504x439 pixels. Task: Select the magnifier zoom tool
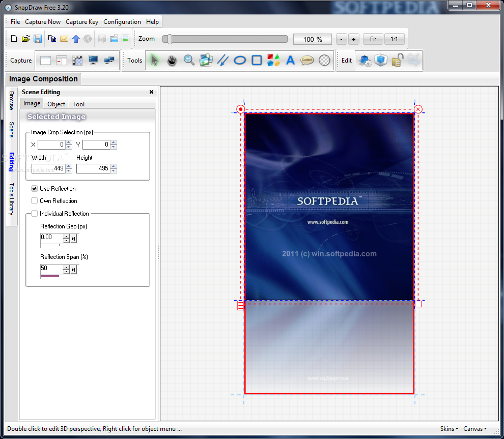coord(189,60)
